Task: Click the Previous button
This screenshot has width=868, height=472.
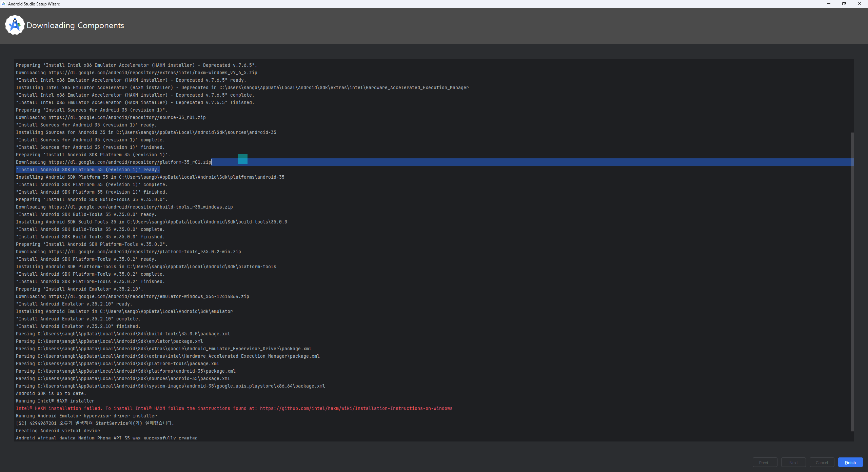Action: [x=765, y=463]
